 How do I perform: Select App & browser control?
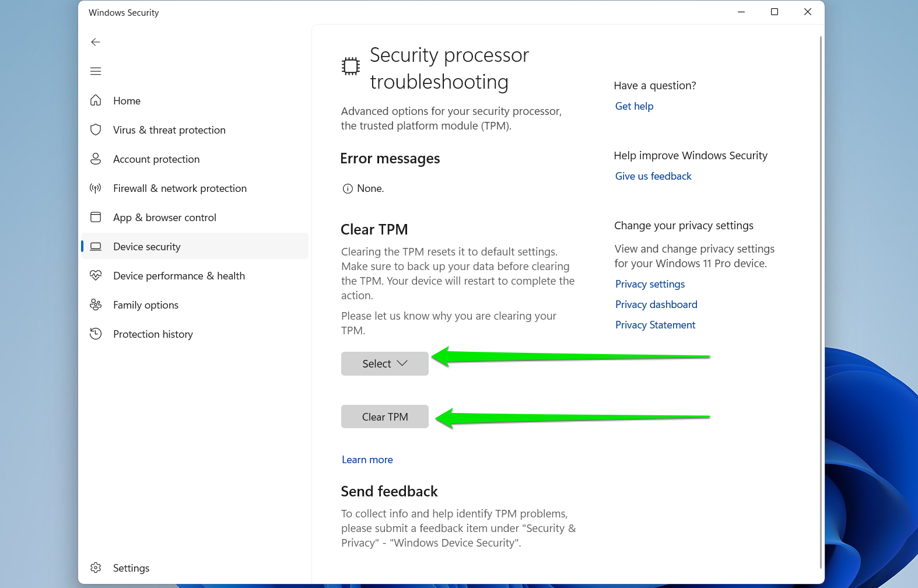tap(195, 217)
